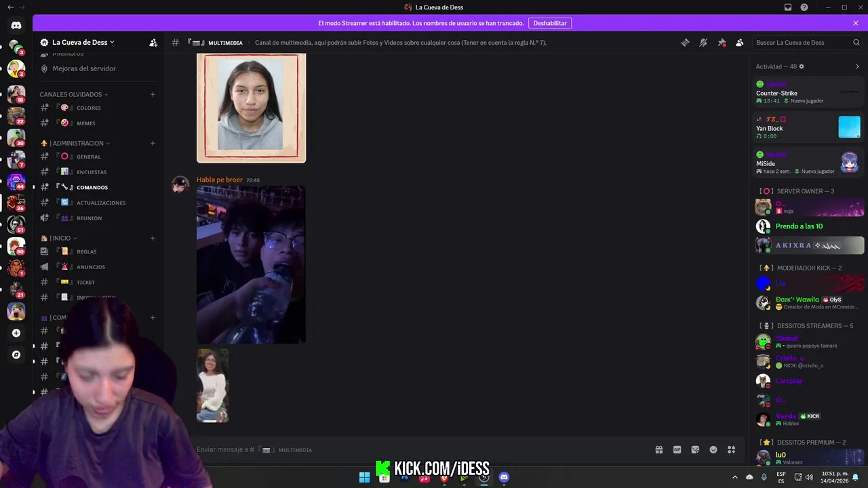Toggle channel notification mute bell
The image size is (868, 488).
click(703, 42)
